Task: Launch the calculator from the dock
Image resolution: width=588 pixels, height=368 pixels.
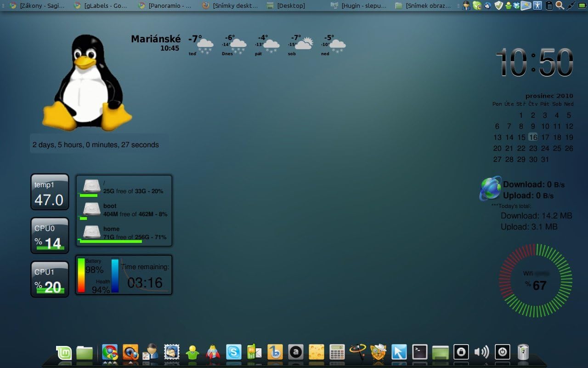Action: 337,352
